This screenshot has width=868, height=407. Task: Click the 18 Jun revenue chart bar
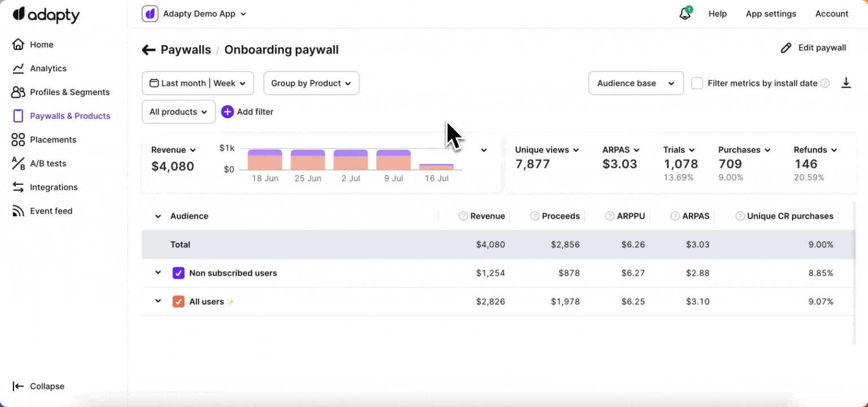pyautogui.click(x=264, y=160)
